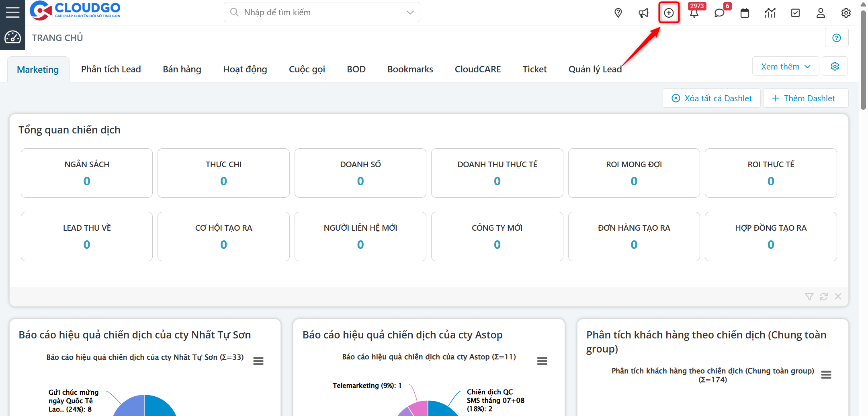The image size is (868, 416).
Task: Click Thêm Dashlet button
Action: click(x=805, y=98)
